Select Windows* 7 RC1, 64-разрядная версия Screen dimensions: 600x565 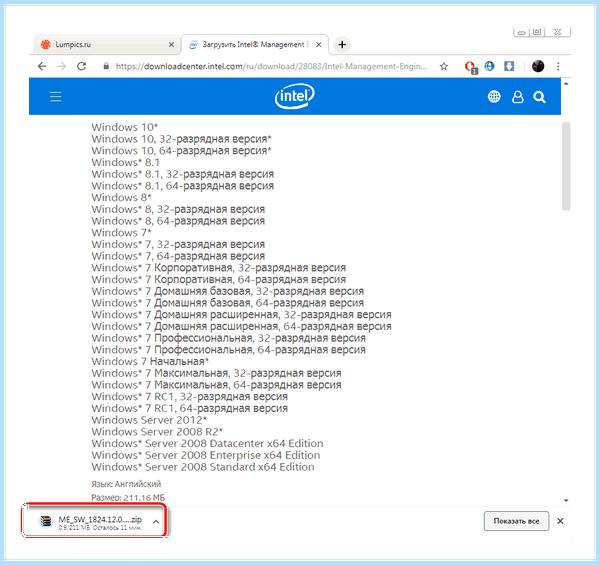point(189,408)
